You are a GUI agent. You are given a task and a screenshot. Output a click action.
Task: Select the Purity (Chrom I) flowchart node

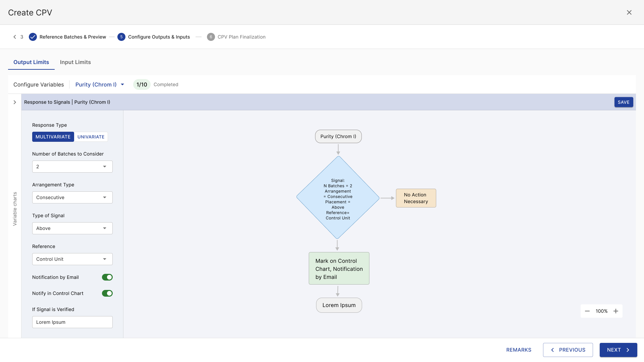pos(338,136)
